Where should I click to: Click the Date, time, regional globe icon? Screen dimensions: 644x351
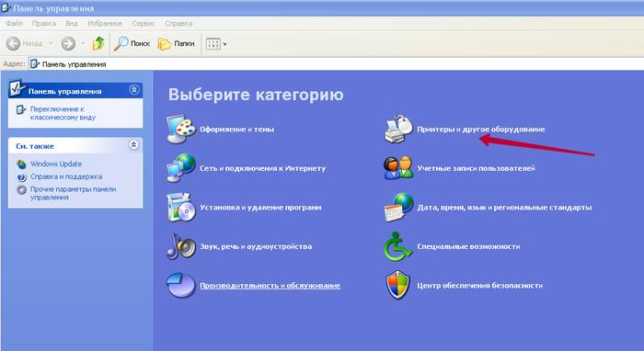tap(398, 207)
